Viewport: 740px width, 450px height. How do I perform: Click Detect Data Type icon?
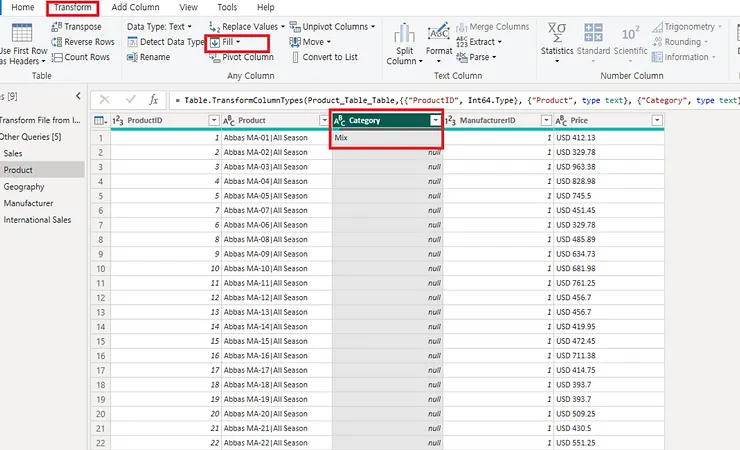click(x=132, y=42)
